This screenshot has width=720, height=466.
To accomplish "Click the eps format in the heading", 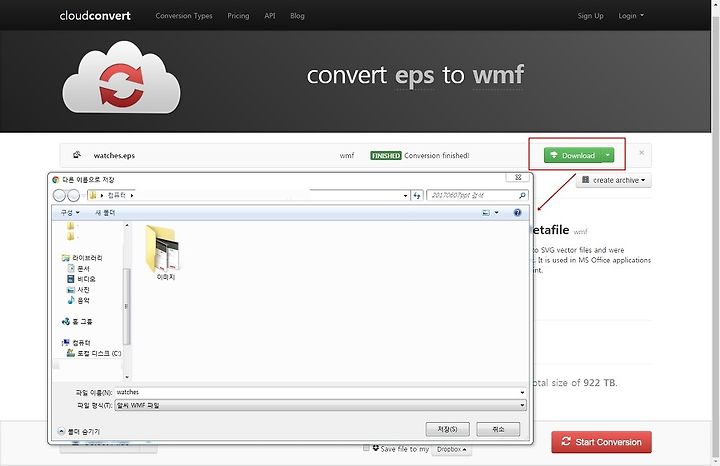I will click(x=414, y=76).
